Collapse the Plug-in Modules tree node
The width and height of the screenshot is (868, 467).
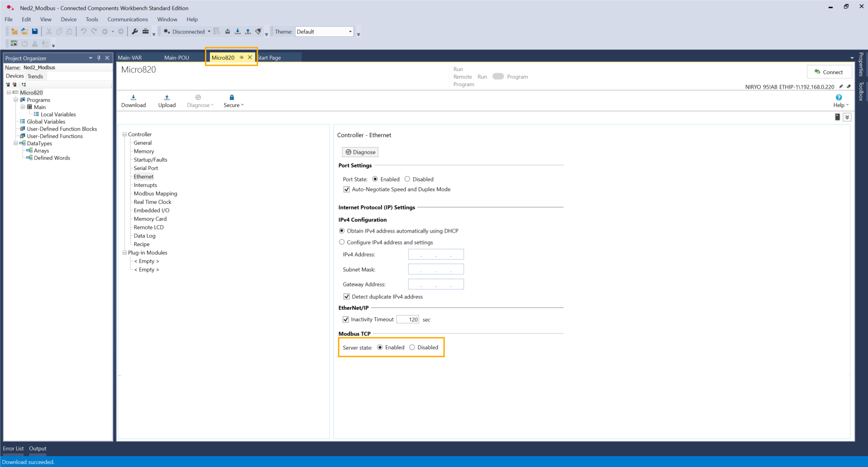(x=124, y=253)
